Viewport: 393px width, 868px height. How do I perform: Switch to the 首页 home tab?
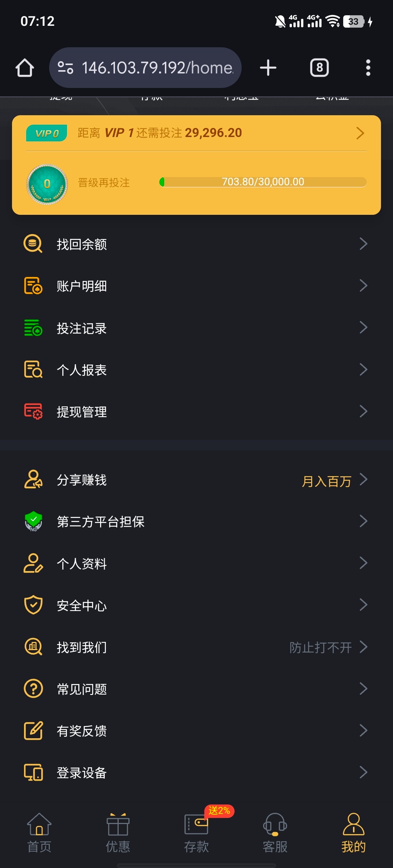coord(39,833)
